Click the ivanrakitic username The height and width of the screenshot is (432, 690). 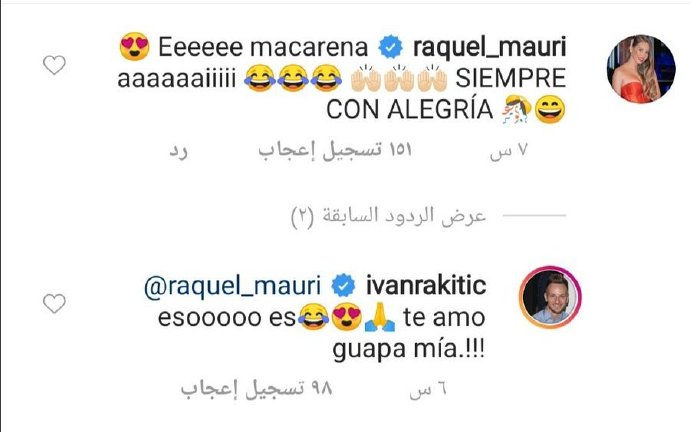click(426, 286)
